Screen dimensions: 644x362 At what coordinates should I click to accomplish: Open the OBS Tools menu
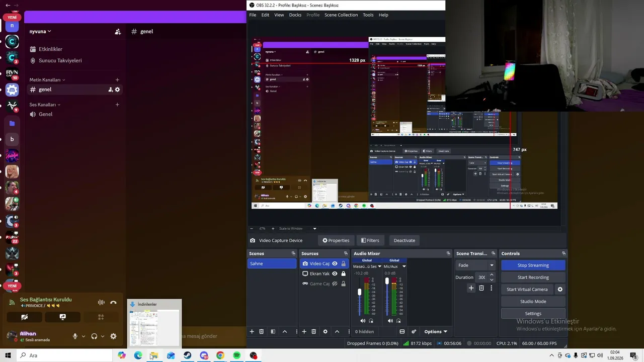point(368,15)
